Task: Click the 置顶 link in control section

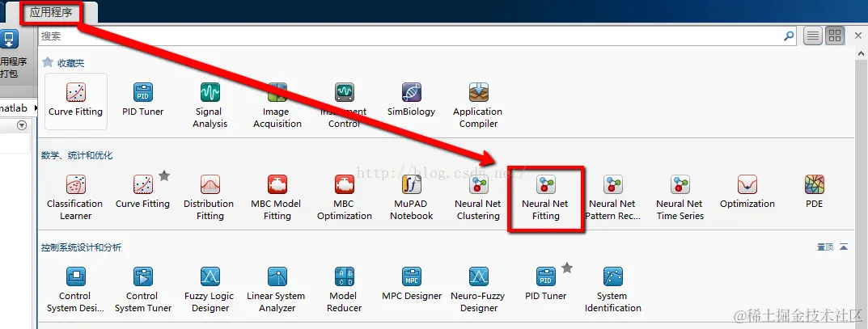Action: point(825,247)
